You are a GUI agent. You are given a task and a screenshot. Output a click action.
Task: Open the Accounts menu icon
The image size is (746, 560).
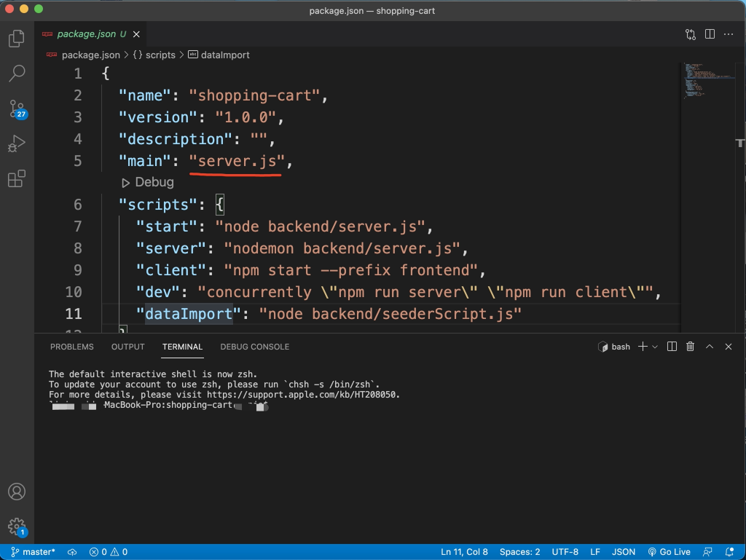[x=17, y=491]
